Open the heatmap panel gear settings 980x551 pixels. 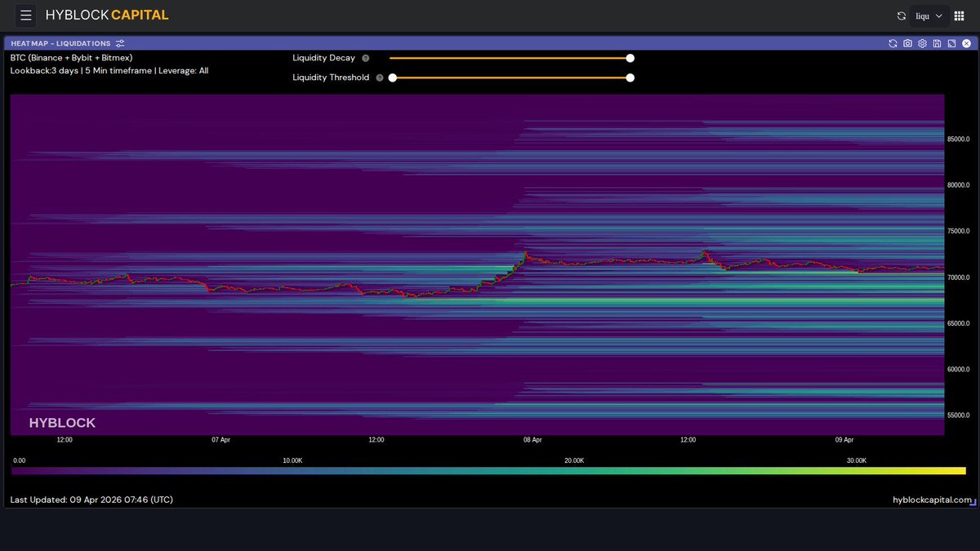[922, 43]
